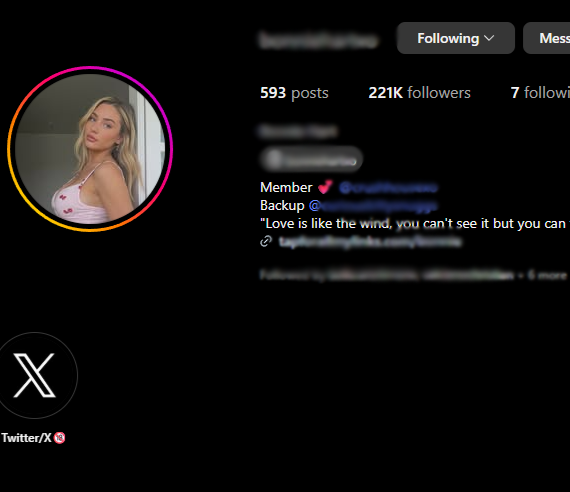570x492 pixels.
Task: Expand the chevron arrow on Following
Action: 489,38
